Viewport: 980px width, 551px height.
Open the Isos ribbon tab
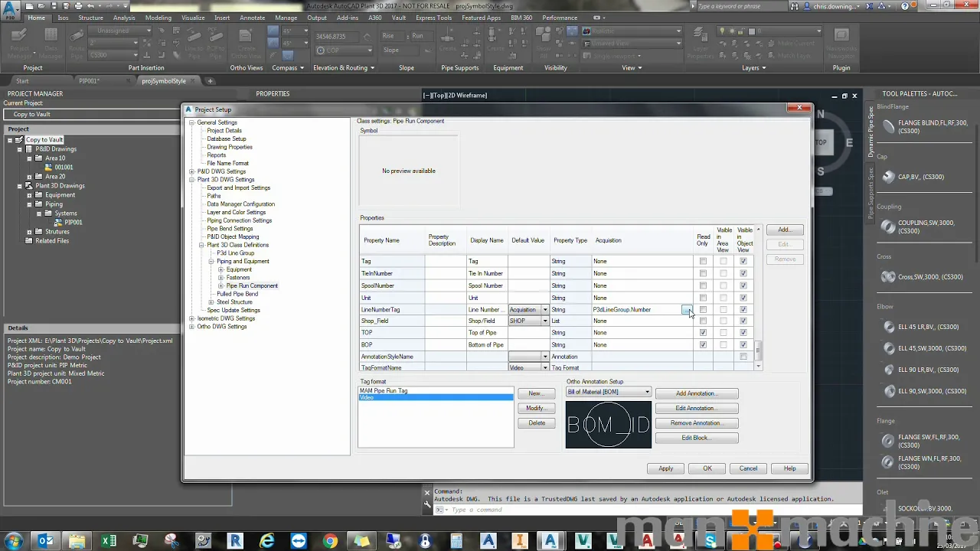pos(63,18)
